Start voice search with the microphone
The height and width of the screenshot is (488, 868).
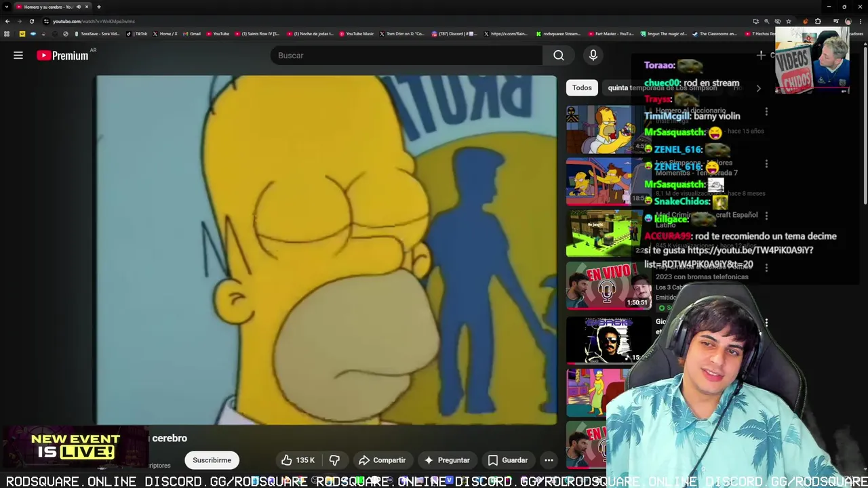593,56
